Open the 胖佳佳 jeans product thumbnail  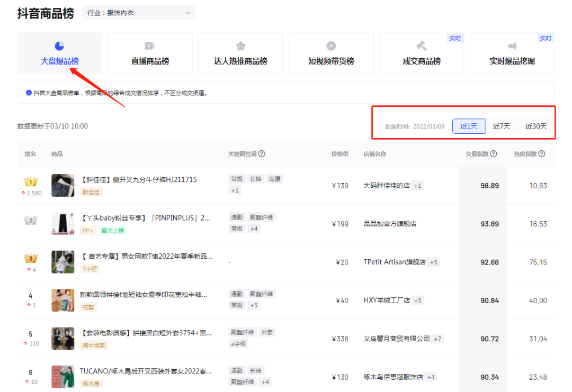[62, 186]
